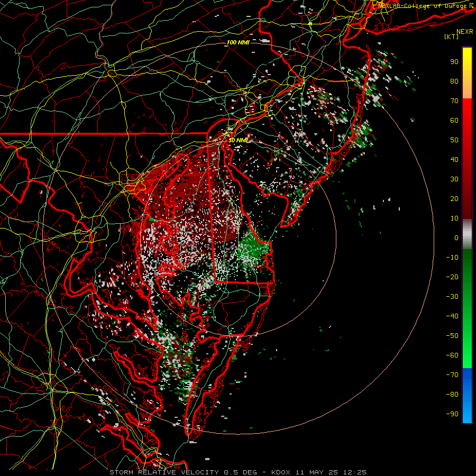Click the bright red segment of the color bar
Viewport: 476px width, 476px height.
[467, 111]
